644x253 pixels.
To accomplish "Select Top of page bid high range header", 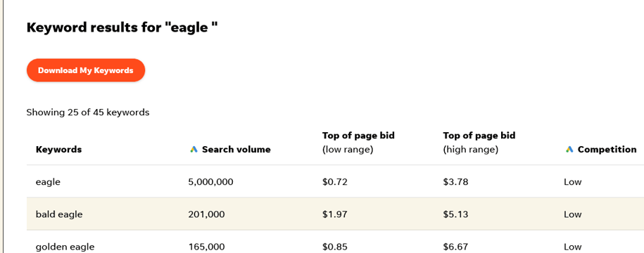I will (x=479, y=142).
